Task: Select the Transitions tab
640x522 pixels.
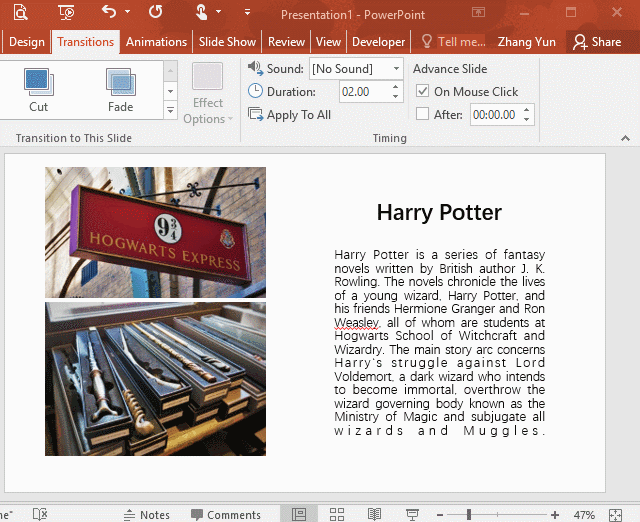Action: coord(86,42)
